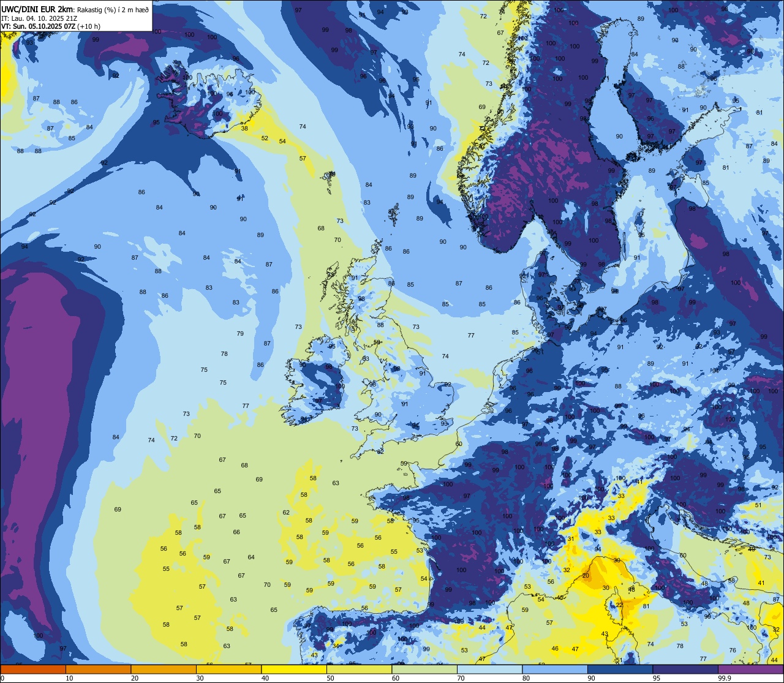Image resolution: width=784 pixels, height=683 pixels.
Task: Click the '70' tick label under the legend
Action: [x=461, y=678]
